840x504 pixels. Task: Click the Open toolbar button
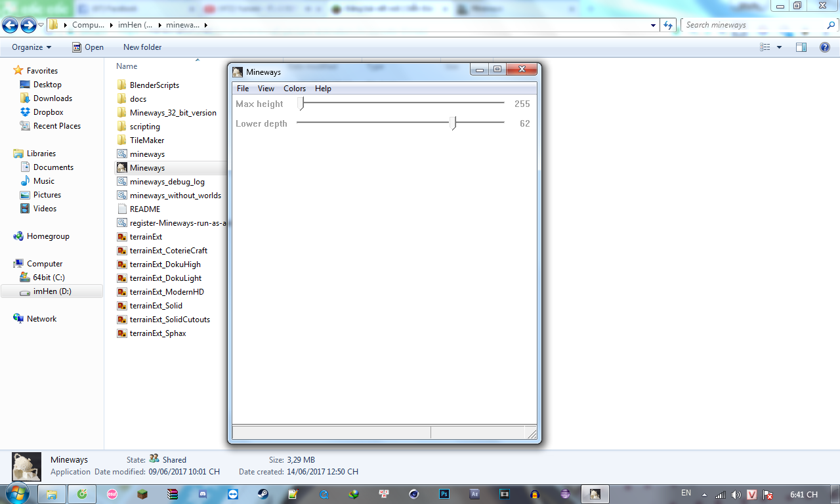pyautogui.click(x=88, y=47)
